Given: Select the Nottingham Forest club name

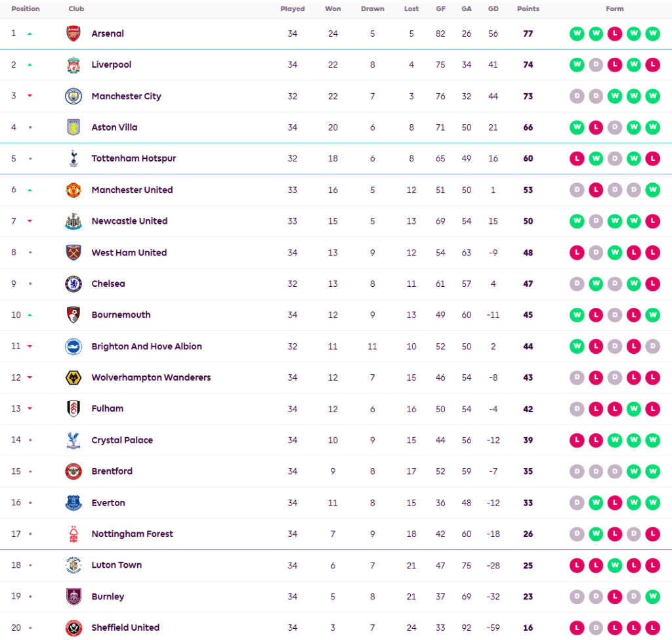Looking at the screenshot, I should (x=132, y=534).
